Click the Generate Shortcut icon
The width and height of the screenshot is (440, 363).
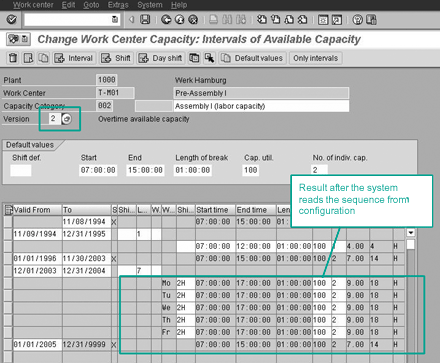337,20
